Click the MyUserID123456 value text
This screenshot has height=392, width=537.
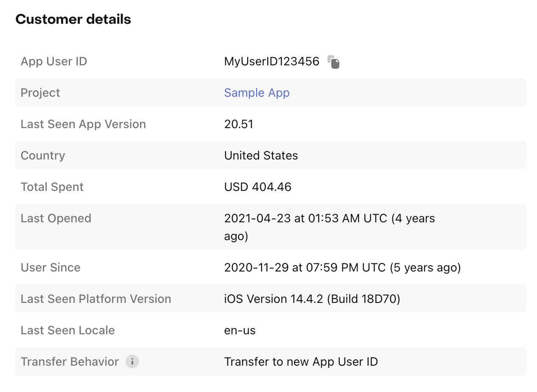(271, 62)
